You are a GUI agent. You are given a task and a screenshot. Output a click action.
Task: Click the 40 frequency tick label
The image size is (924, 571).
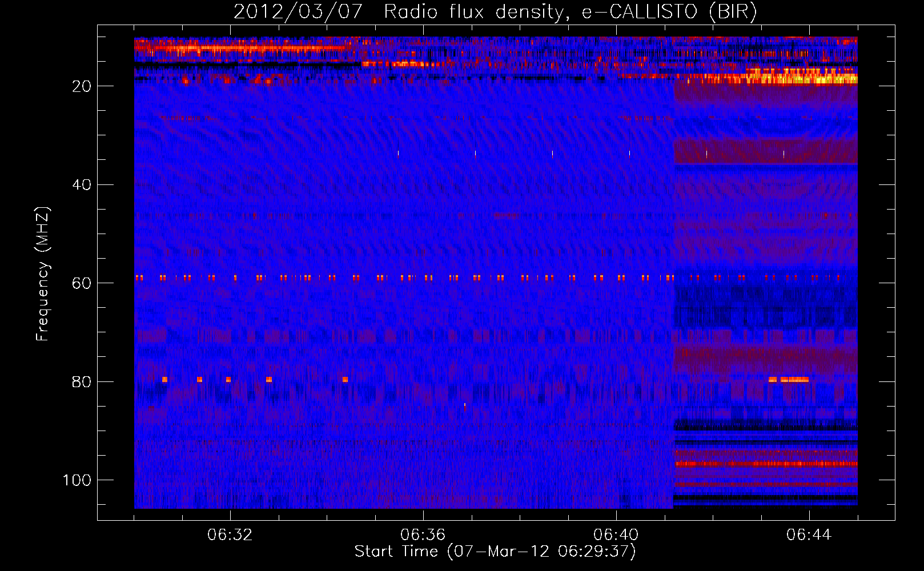pyautogui.click(x=82, y=185)
